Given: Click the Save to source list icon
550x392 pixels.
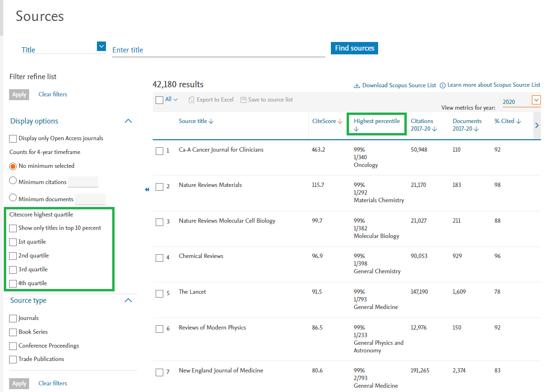Looking at the screenshot, I should tap(243, 100).
